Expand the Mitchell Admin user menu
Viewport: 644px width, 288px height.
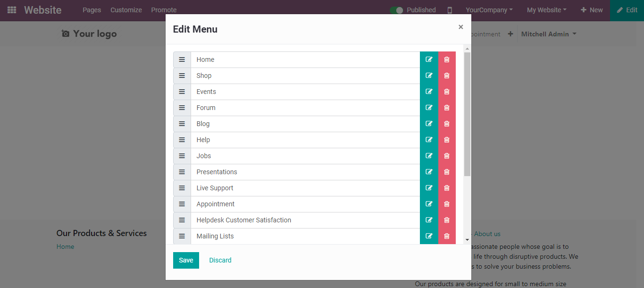[548, 34]
